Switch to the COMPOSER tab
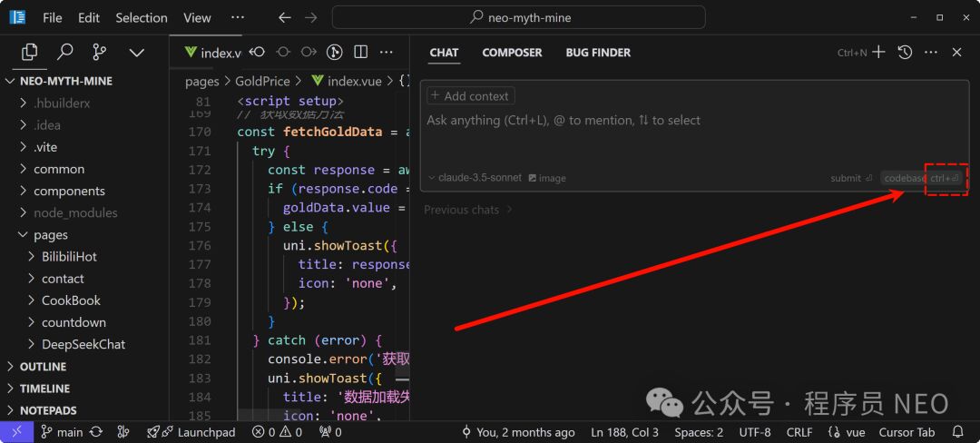The width and height of the screenshot is (980, 443). tap(512, 53)
